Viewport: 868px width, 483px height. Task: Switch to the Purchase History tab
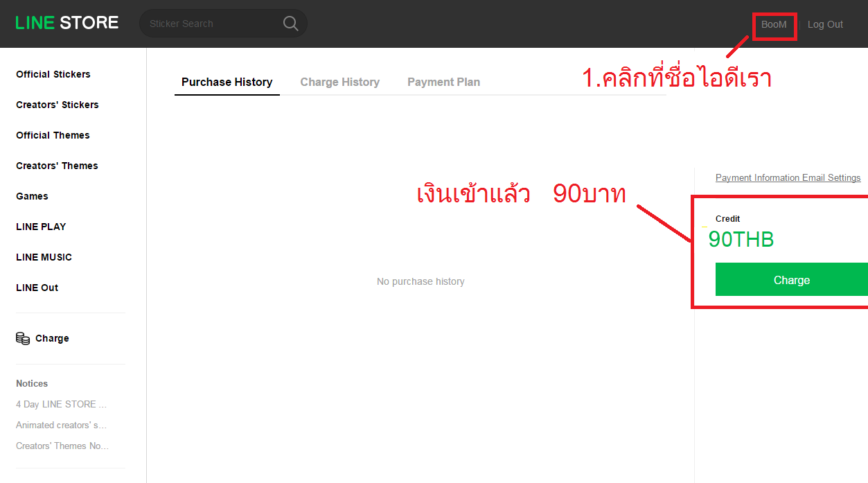point(227,82)
